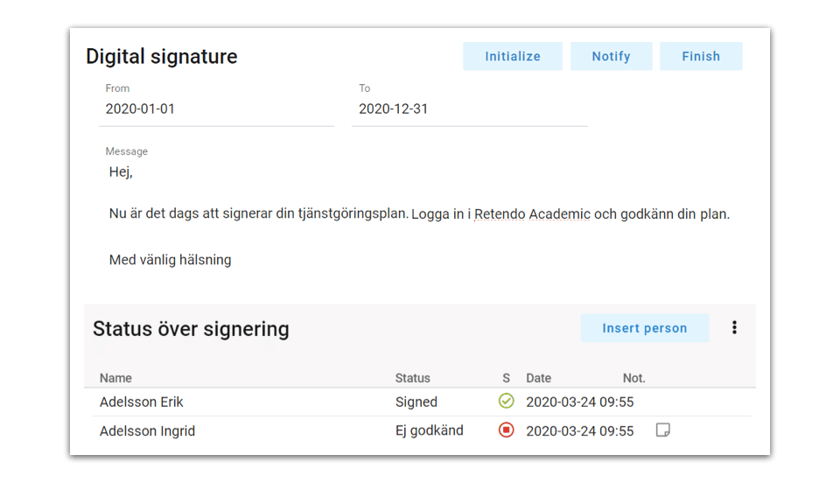Click the Finish button
840x504 pixels.
[x=701, y=55]
